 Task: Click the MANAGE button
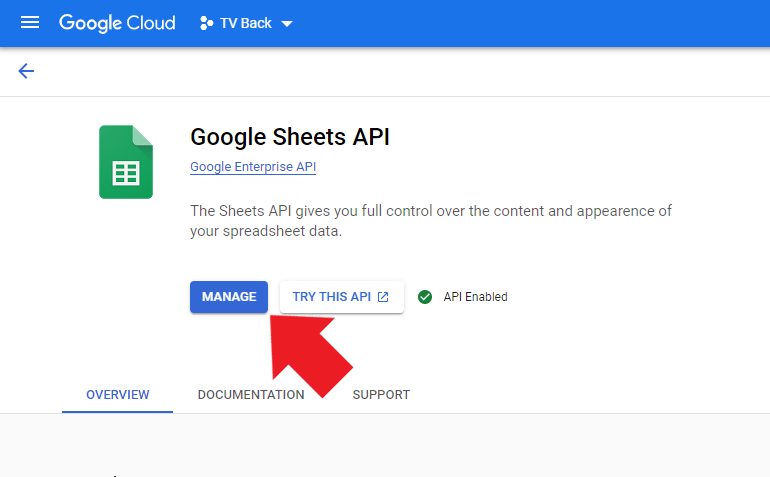click(x=229, y=297)
